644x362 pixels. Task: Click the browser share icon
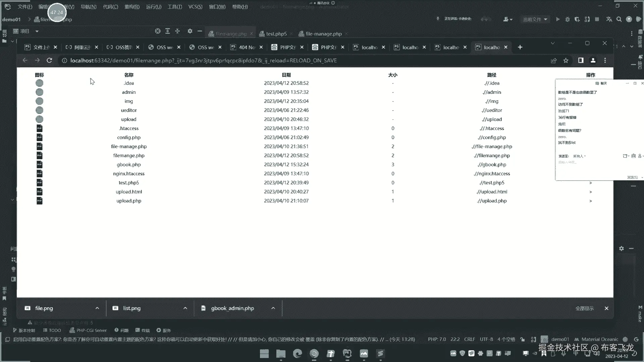pos(553,60)
